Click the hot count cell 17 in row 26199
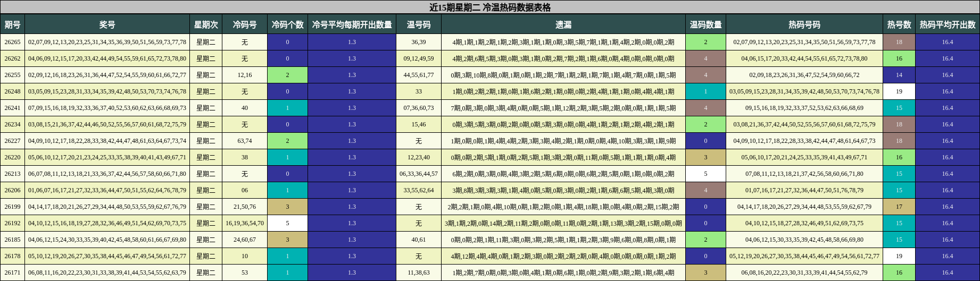The image size is (980, 281). pyautogui.click(x=899, y=207)
